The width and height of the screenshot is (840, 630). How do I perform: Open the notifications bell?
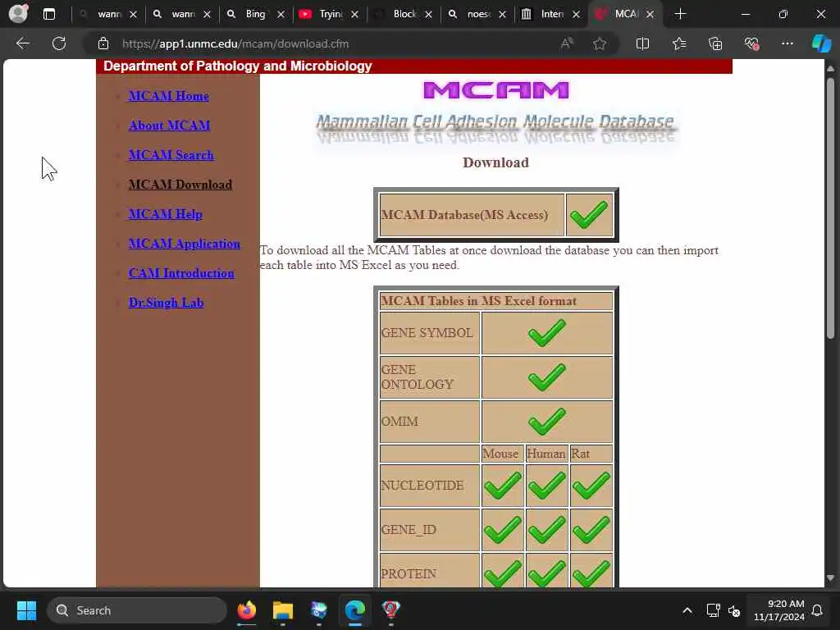818,610
